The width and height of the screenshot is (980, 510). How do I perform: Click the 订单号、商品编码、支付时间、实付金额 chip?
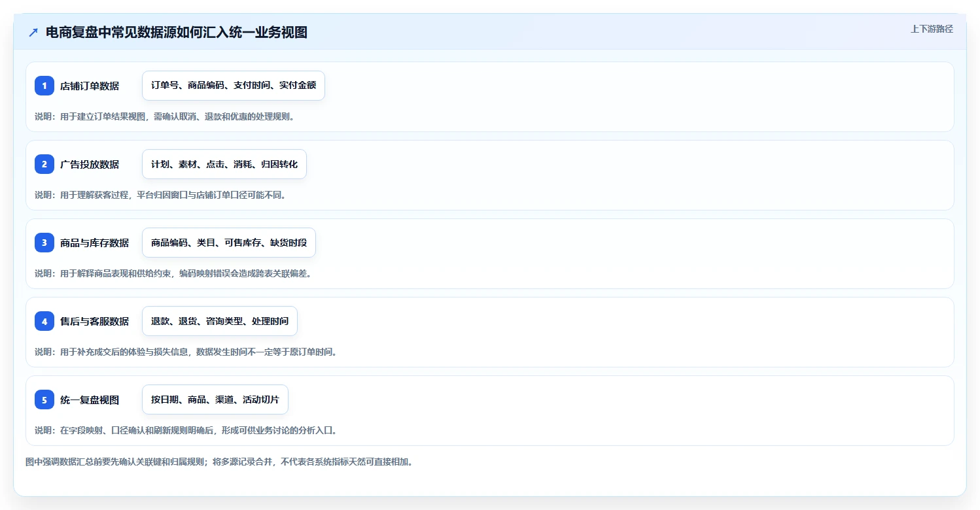coord(234,86)
